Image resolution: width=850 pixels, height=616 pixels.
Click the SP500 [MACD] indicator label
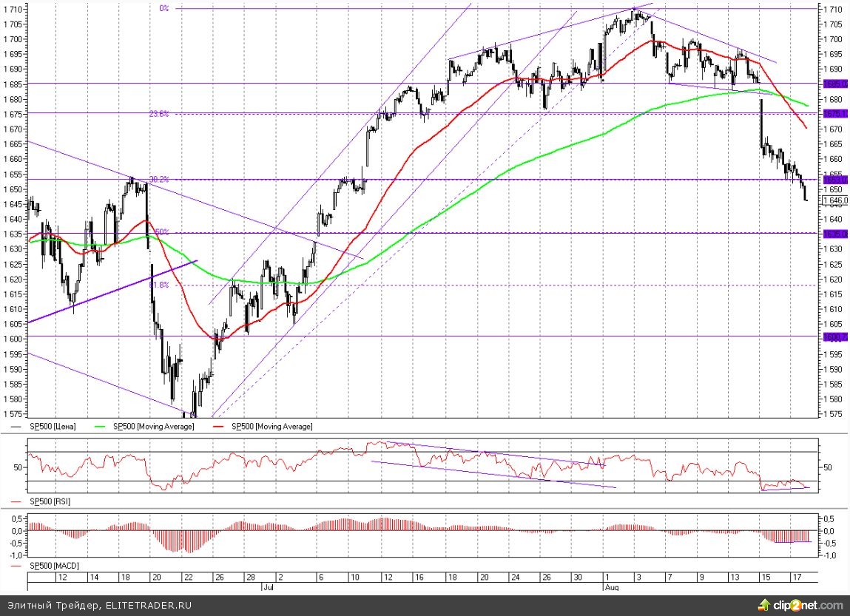click(53, 566)
